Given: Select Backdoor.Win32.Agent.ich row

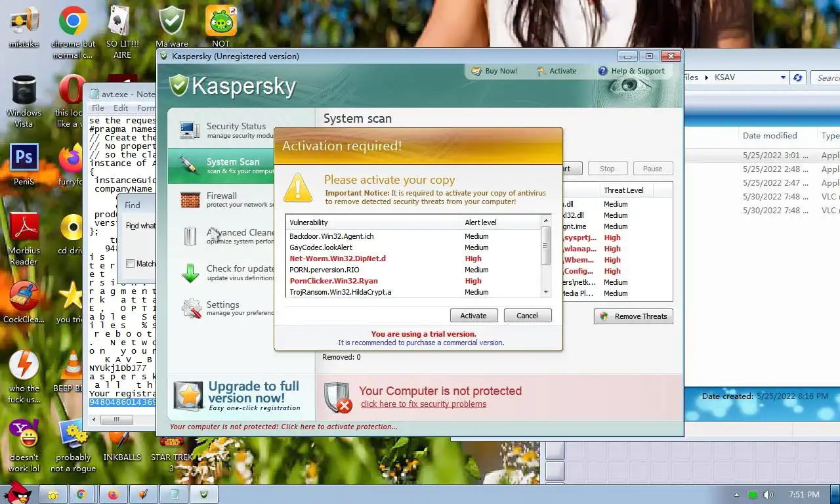Looking at the screenshot, I should tap(413, 236).
